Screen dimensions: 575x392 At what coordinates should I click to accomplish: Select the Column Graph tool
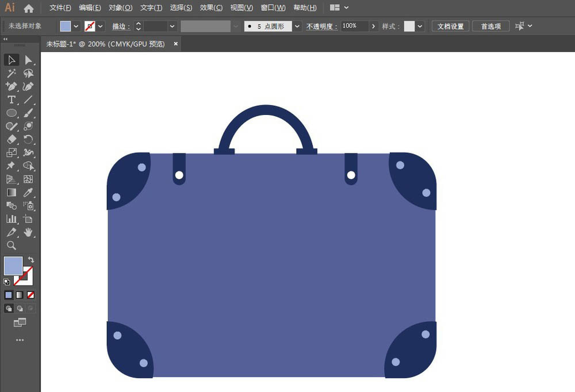pyautogui.click(x=11, y=219)
